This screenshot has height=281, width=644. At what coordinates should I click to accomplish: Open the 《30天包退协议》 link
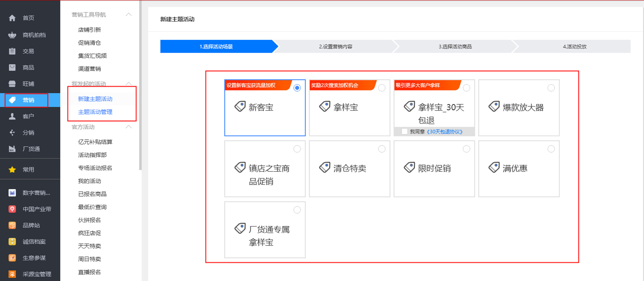tap(445, 132)
